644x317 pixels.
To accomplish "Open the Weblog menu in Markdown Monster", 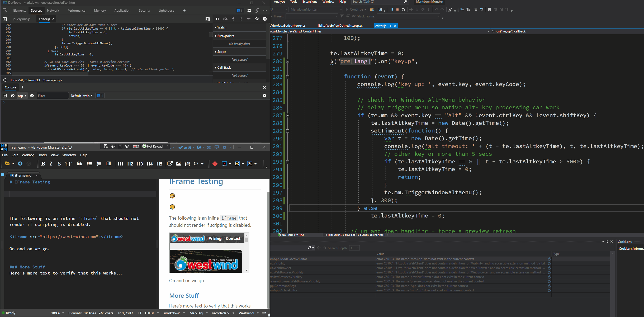I will (28, 155).
